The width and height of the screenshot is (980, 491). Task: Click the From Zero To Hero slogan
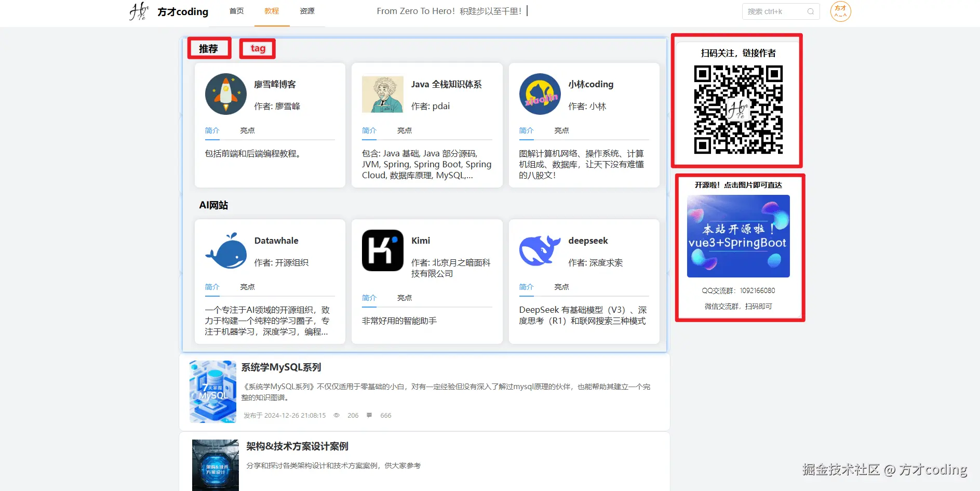[x=449, y=11]
